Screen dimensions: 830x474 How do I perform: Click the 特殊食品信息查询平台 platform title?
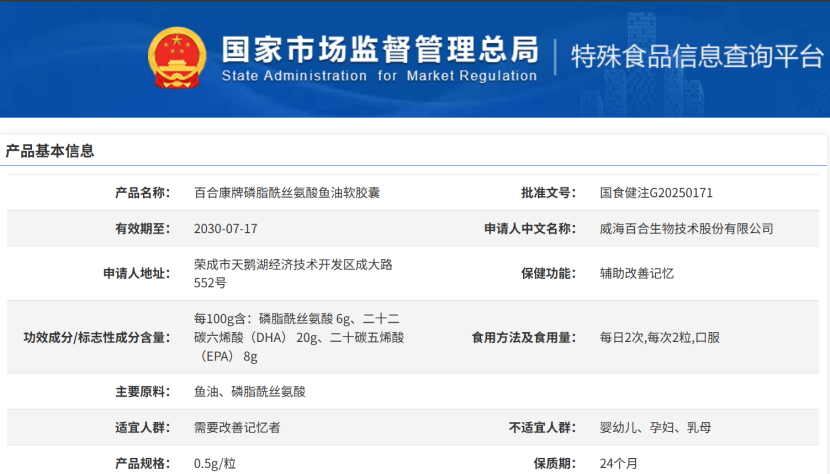tap(697, 56)
